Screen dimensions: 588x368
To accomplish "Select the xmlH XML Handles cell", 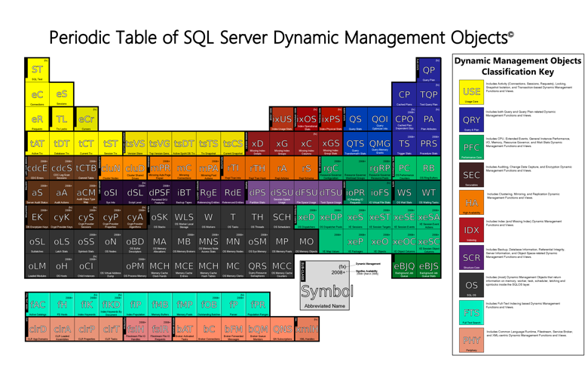I will (x=307, y=329).
